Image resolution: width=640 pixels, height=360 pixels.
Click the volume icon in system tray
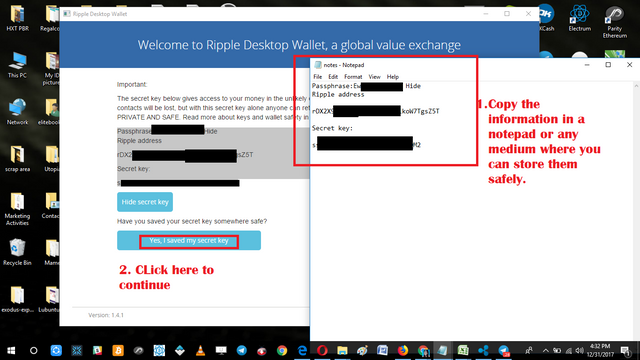pos(580,351)
